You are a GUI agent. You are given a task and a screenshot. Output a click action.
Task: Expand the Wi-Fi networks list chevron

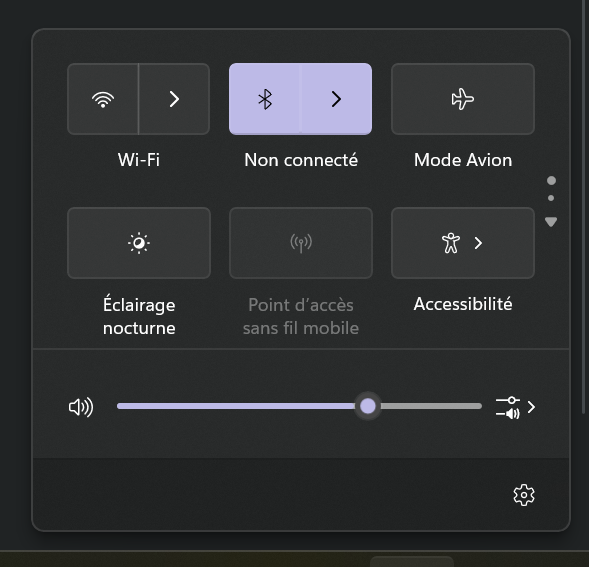click(x=174, y=99)
